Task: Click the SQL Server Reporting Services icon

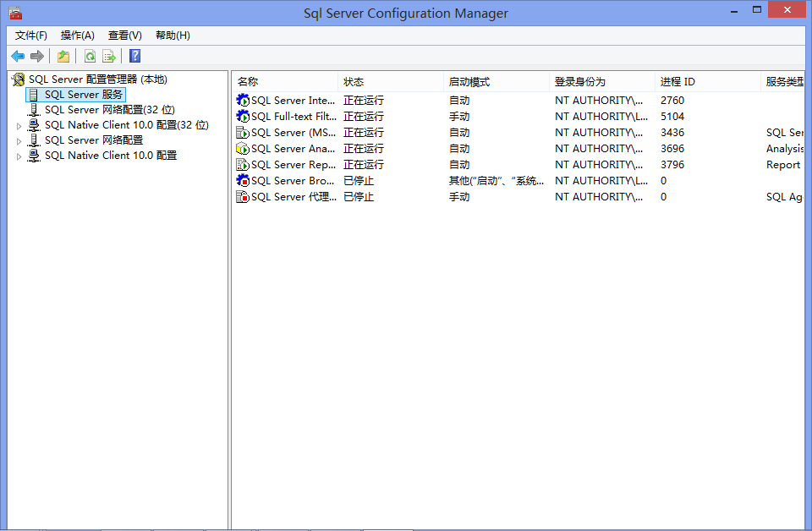Action: [x=243, y=165]
